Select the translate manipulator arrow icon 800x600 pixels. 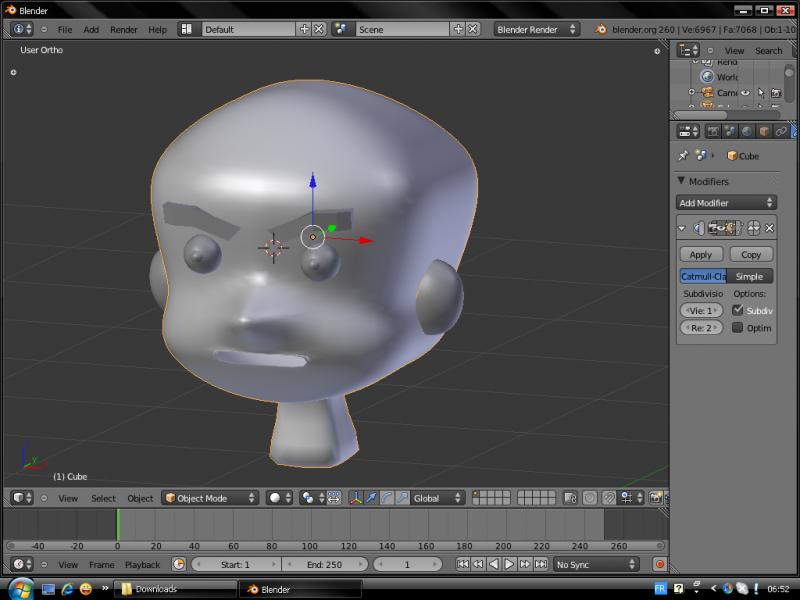tap(371, 497)
